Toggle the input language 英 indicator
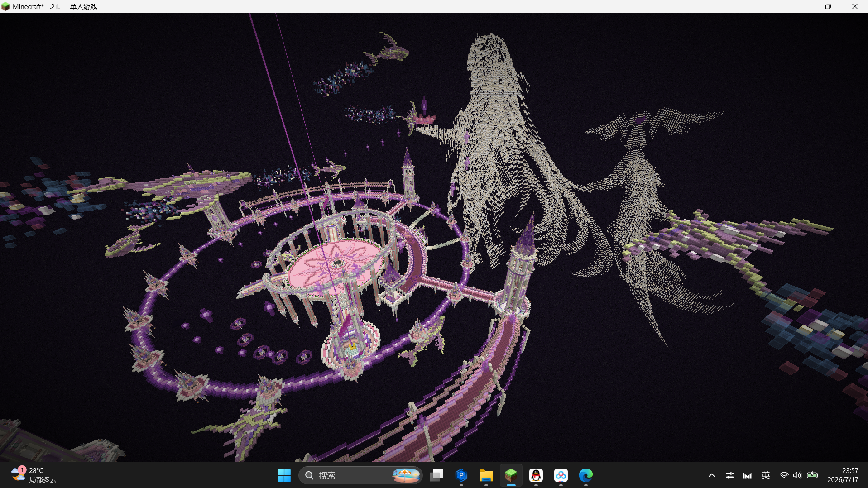The image size is (868, 488). coord(766,475)
